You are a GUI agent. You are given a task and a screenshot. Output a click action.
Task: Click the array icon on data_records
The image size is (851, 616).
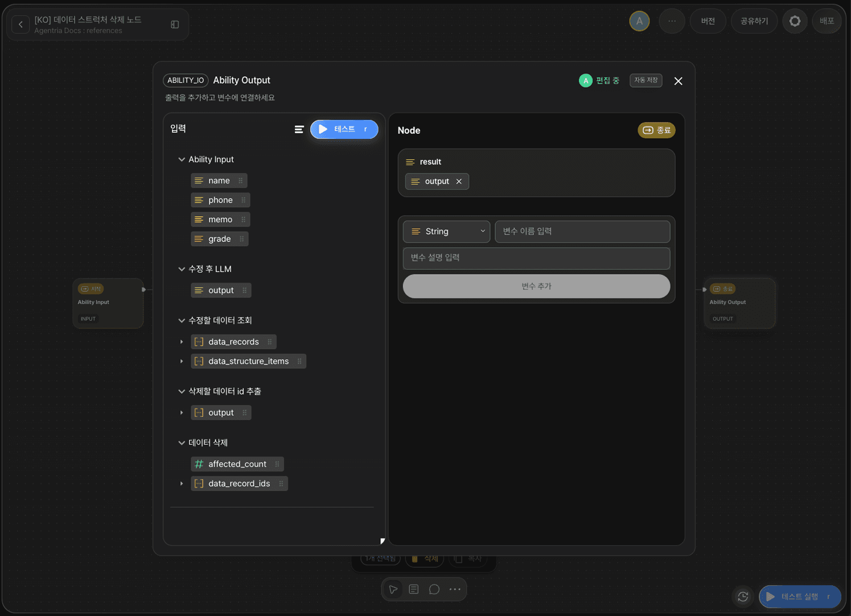[x=199, y=342]
